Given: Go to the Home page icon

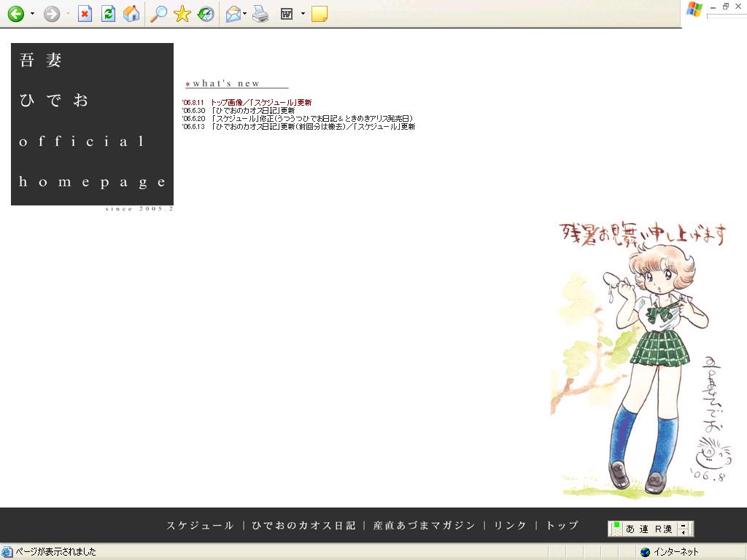Looking at the screenshot, I should tap(131, 14).
